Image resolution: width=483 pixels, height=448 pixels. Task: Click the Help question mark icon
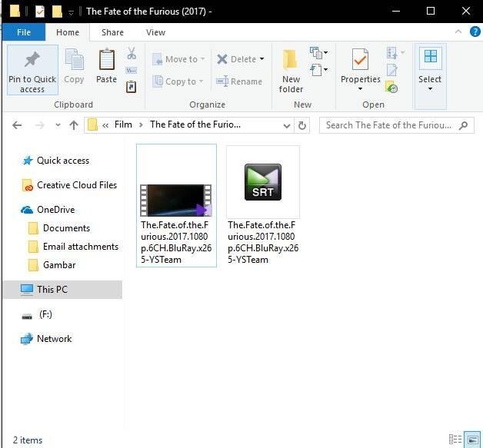coord(475,32)
